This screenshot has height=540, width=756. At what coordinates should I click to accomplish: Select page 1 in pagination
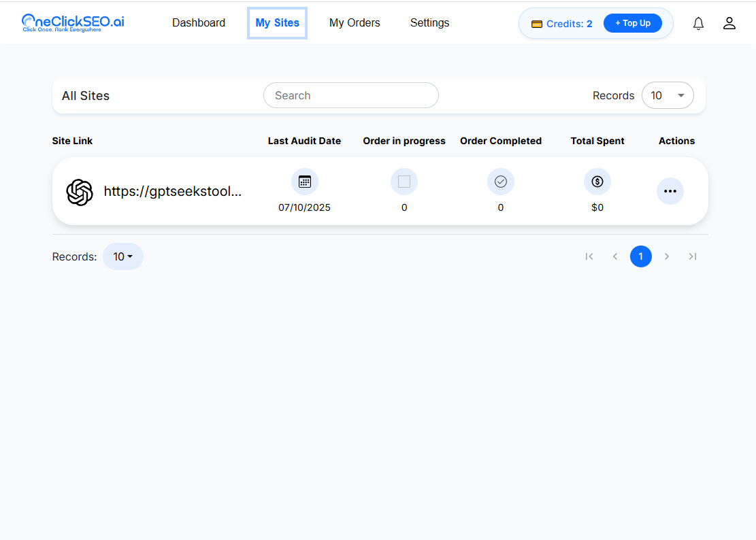point(641,256)
